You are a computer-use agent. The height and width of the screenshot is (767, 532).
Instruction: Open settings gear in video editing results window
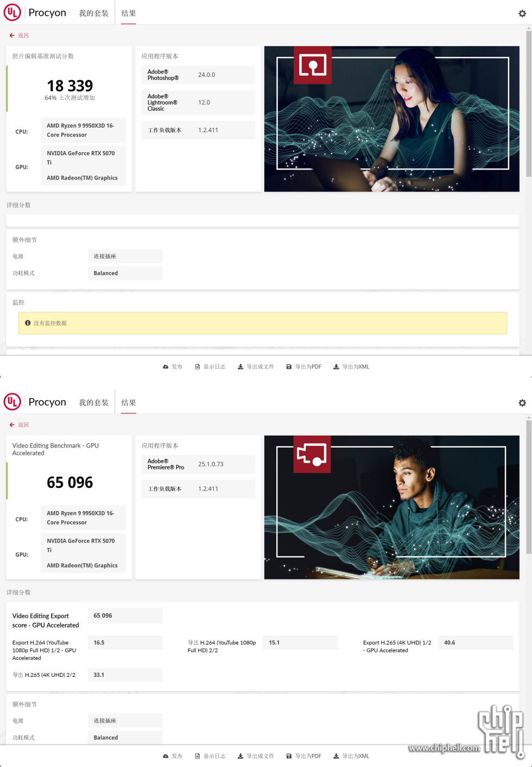coord(522,403)
